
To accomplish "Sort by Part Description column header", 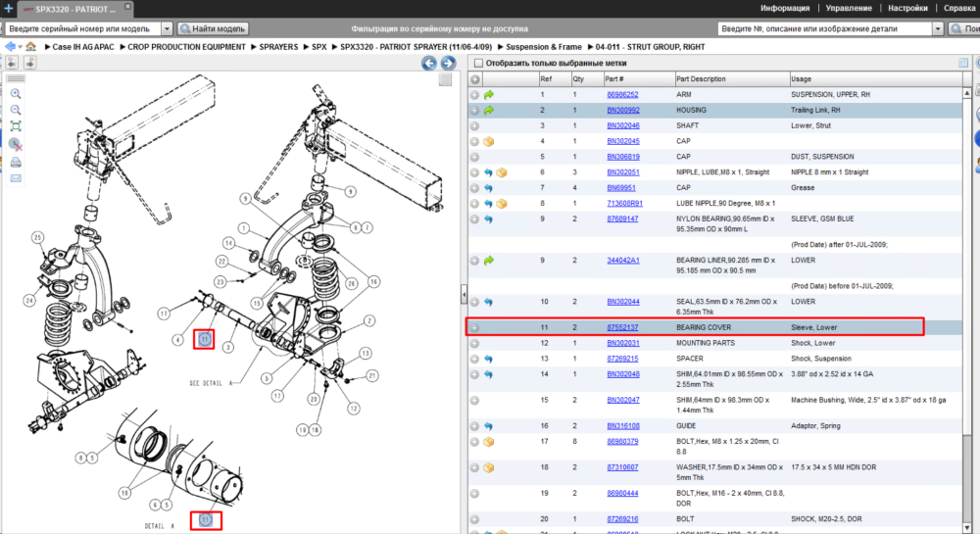I will click(732, 79).
